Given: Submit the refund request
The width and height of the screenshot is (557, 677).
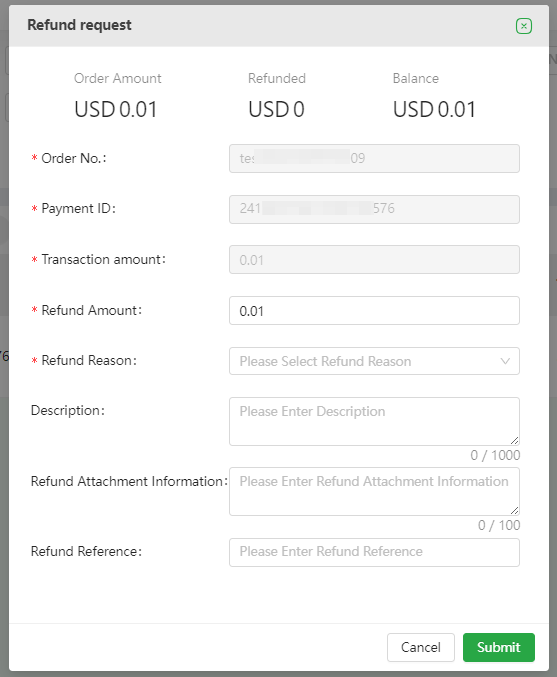Looking at the screenshot, I should click(499, 647).
